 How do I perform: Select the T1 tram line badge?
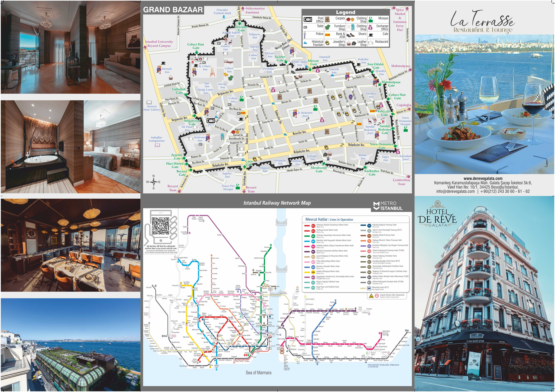[x=369, y=226]
